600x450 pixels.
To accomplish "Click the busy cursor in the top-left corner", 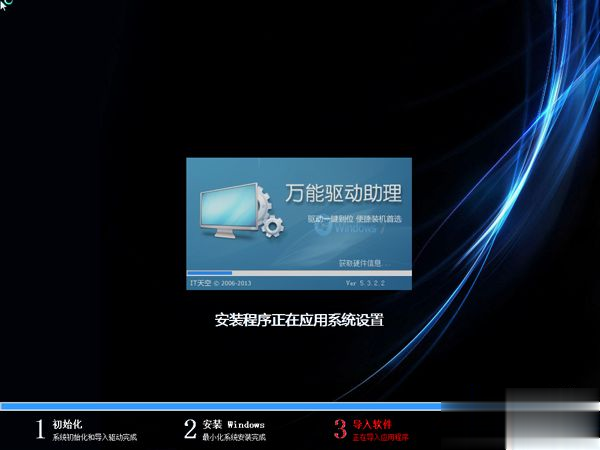I will click(6, 6).
